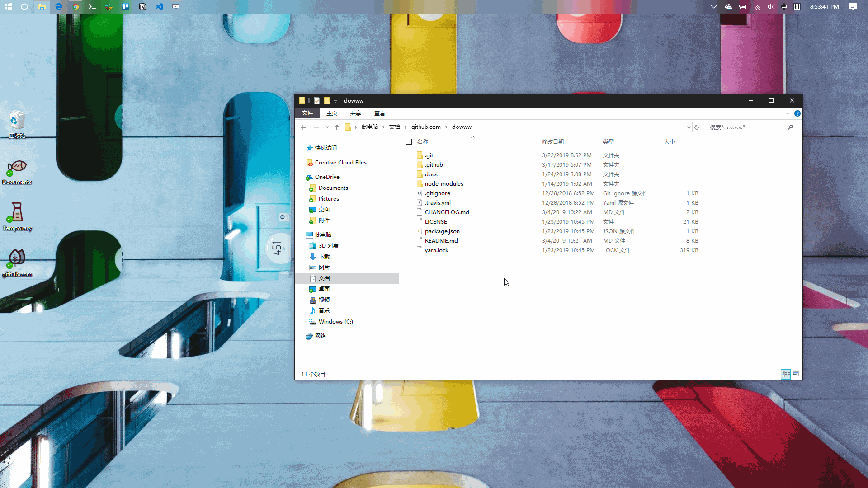
Task: Open Explorer help with question mark icon
Action: (797, 113)
